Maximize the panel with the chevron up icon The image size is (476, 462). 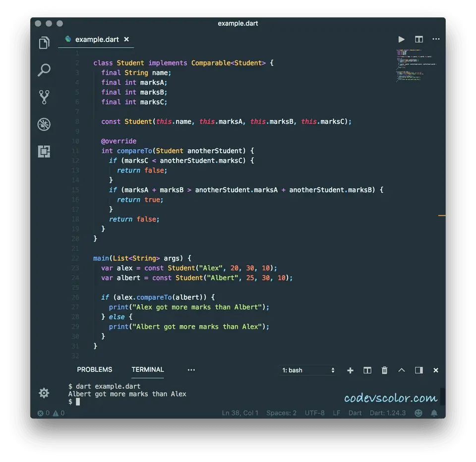[x=401, y=370]
